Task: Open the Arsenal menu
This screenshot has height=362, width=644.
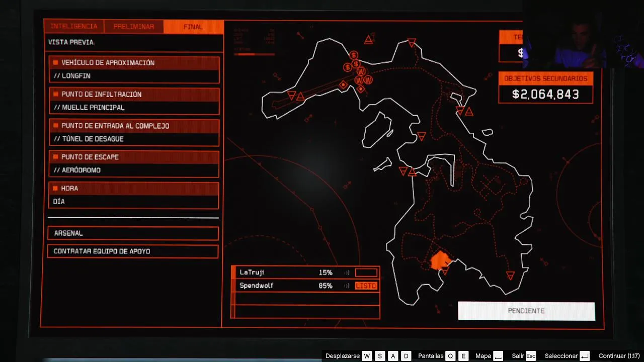Action: tap(133, 233)
